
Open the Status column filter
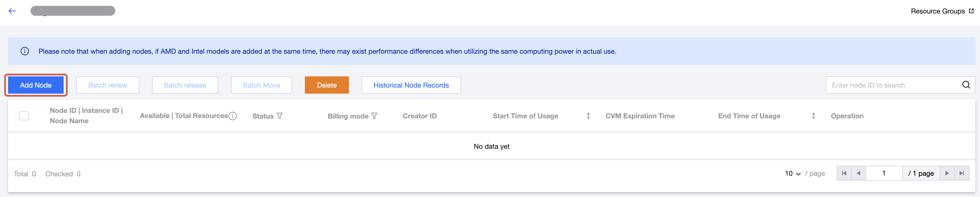point(280,116)
